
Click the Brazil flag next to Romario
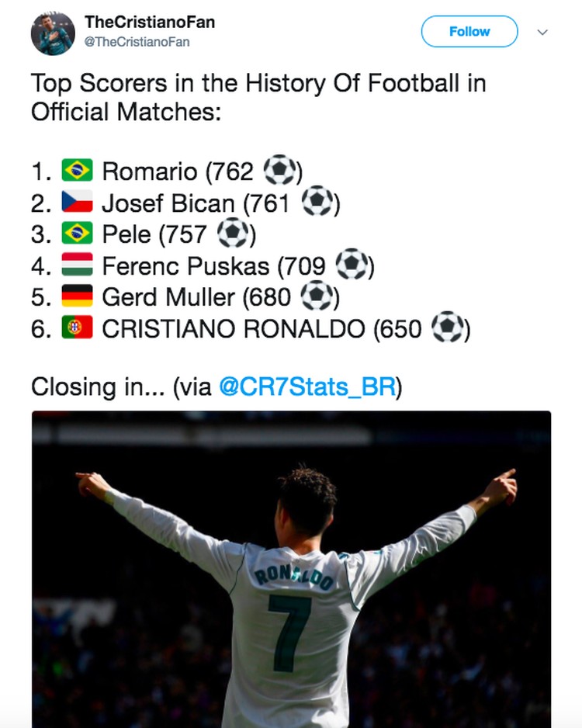coord(77,170)
